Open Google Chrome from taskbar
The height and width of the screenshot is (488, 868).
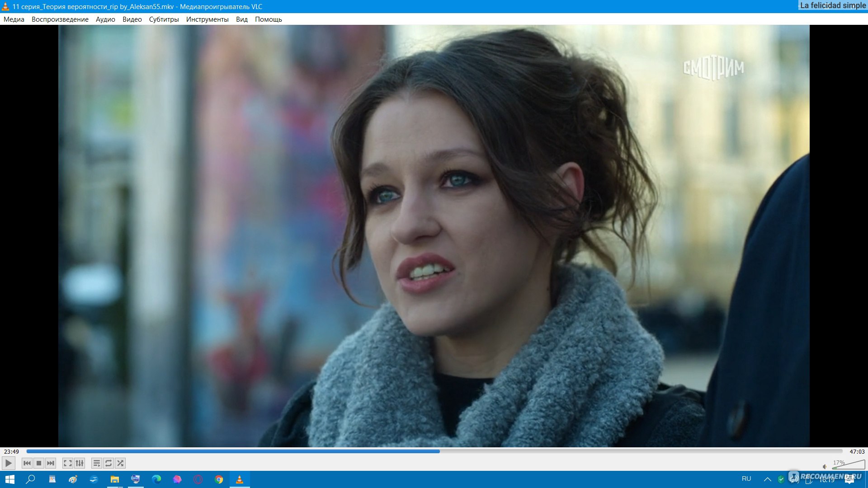[219, 479]
